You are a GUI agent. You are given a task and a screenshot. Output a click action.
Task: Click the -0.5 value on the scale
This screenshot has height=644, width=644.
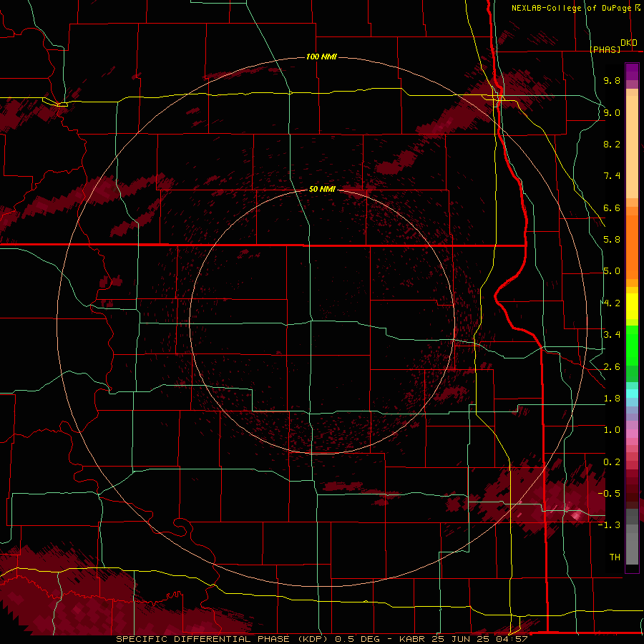pyautogui.click(x=609, y=494)
